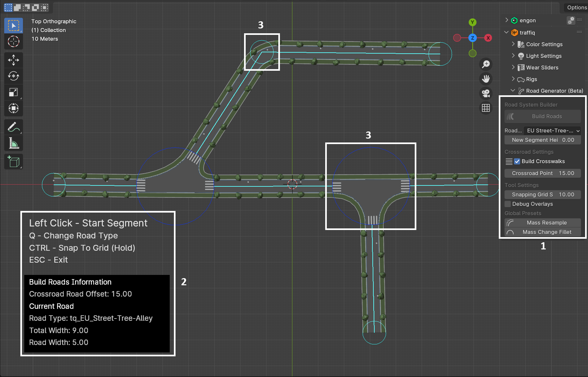The image size is (588, 377).
Task: Click the New Segment Height input field
Action: 542,140
